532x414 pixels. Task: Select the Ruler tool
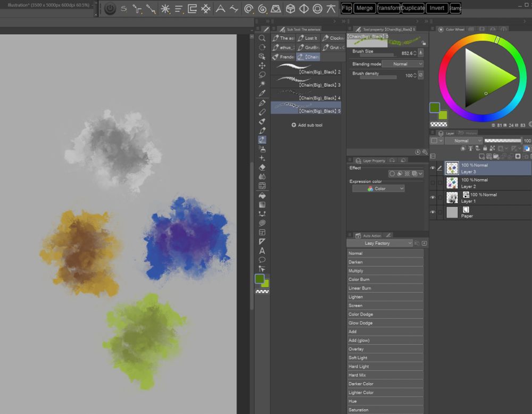262,242
